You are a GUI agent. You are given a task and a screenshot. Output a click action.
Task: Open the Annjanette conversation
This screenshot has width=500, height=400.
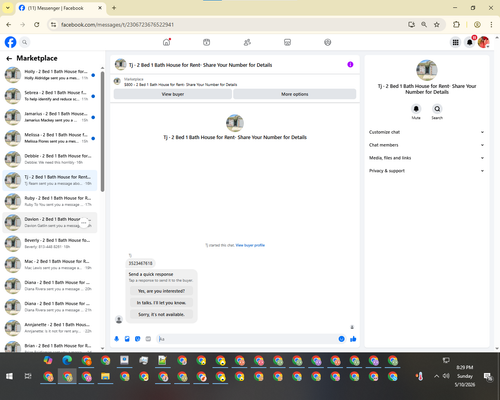click(x=50, y=328)
